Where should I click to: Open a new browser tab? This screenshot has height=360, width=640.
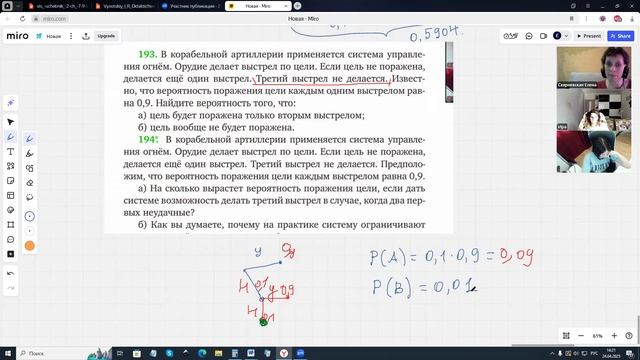point(298,6)
